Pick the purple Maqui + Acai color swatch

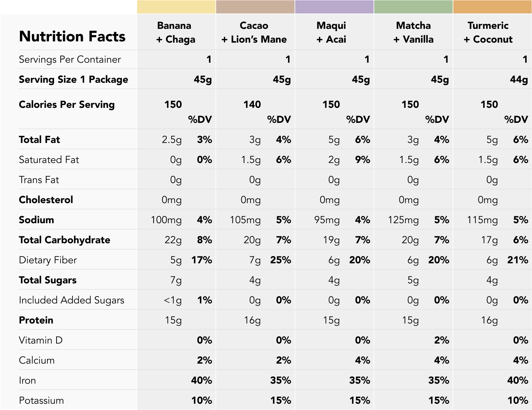tap(334, 7)
